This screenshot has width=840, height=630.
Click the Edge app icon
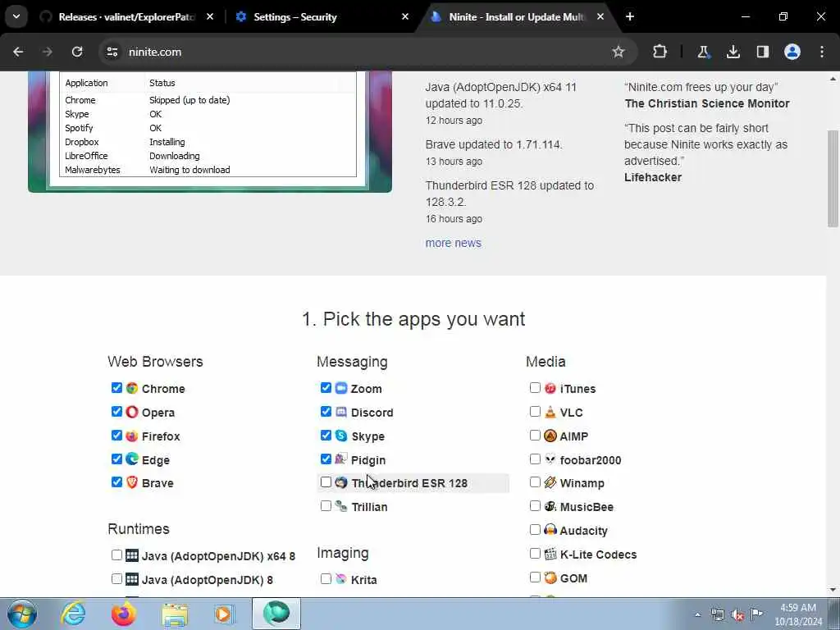132,459
